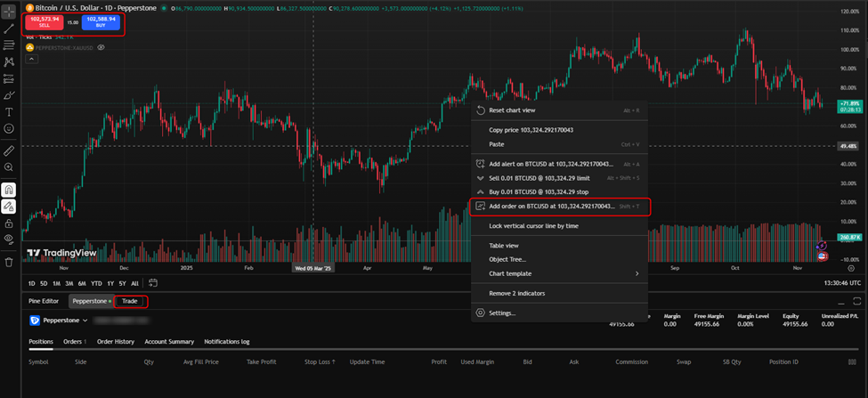Choose Copy price 103,324.292170043

[559, 130]
